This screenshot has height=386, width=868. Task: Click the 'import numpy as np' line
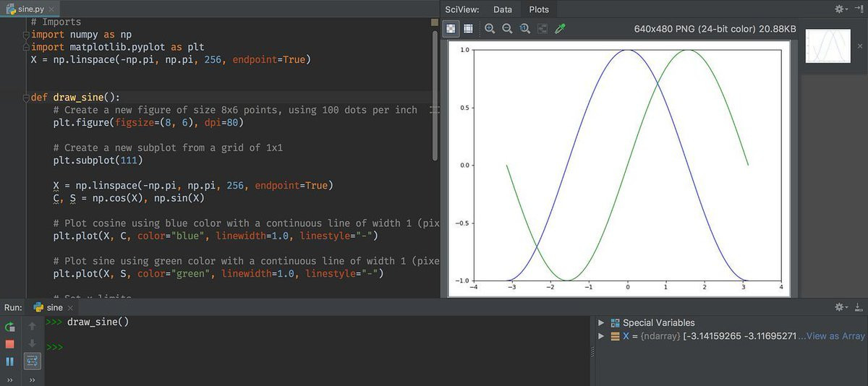coord(81,35)
